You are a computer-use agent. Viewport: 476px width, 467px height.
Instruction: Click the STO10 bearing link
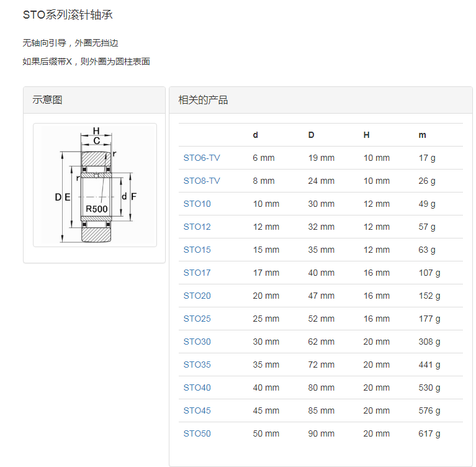(197, 204)
